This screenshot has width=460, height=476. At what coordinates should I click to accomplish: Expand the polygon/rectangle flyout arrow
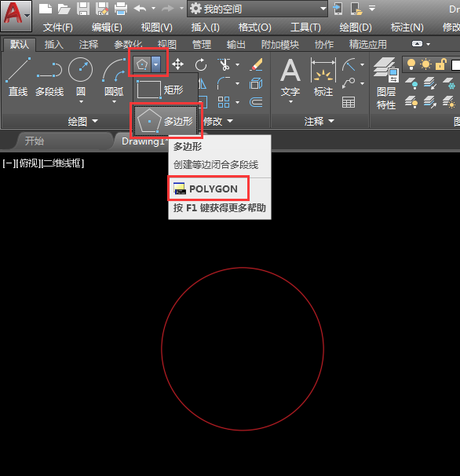pos(155,64)
